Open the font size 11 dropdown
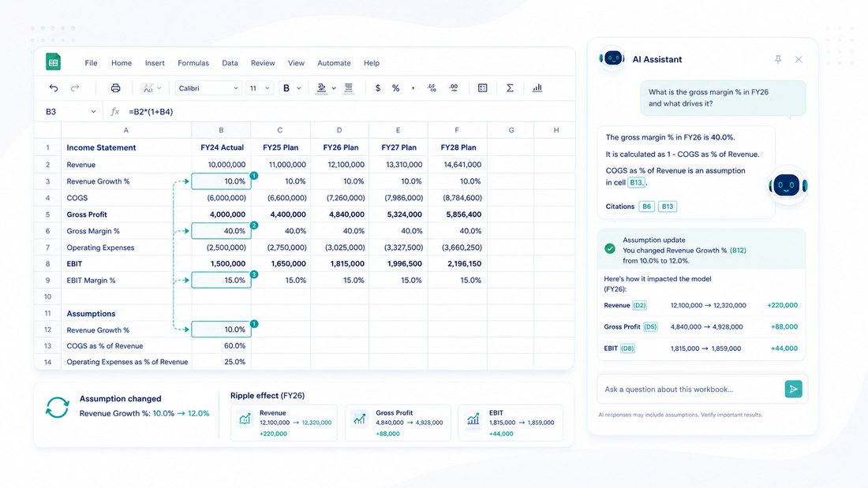The image size is (868, 488). [x=260, y=88]
